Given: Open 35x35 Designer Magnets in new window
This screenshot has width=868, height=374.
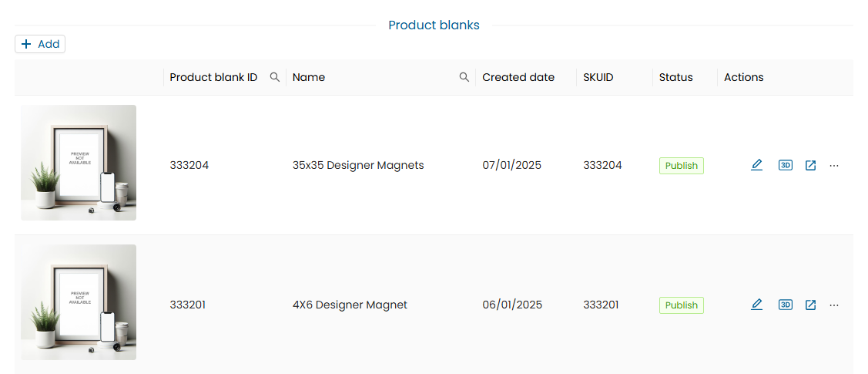Looking at the screenshot, I should 810,165.
